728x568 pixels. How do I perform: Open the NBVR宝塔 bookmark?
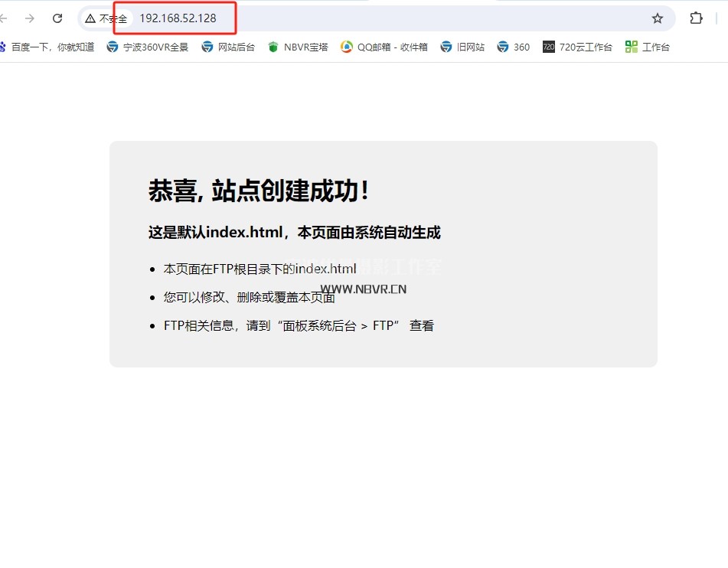pyautogui.click(x=298, y=47)
